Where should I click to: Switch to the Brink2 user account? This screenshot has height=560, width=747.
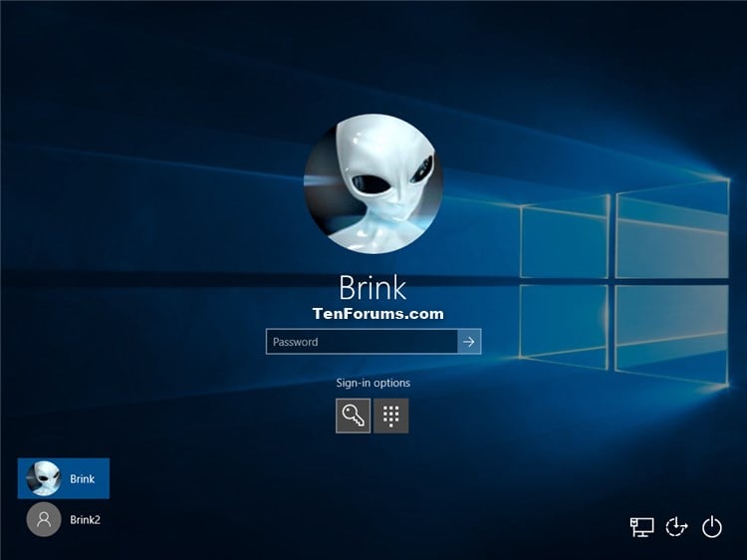64,519
